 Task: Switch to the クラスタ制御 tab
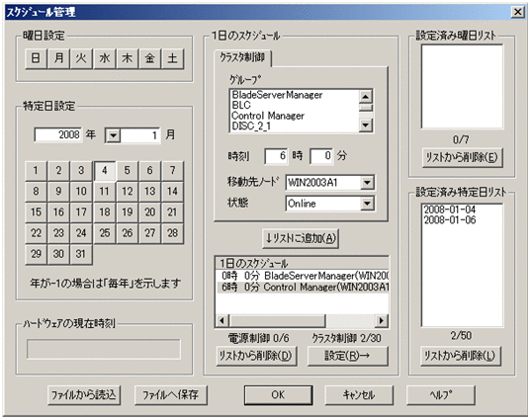[242, 57]
